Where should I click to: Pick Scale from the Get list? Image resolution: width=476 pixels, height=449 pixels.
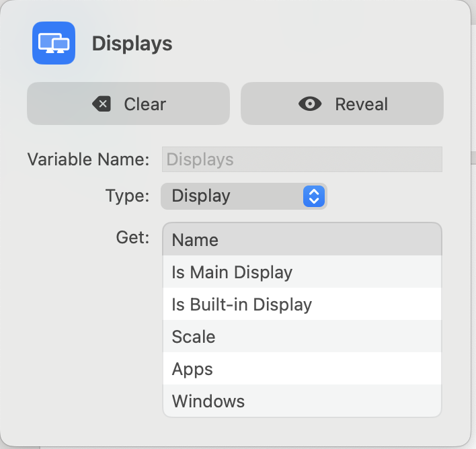(302, 337)
